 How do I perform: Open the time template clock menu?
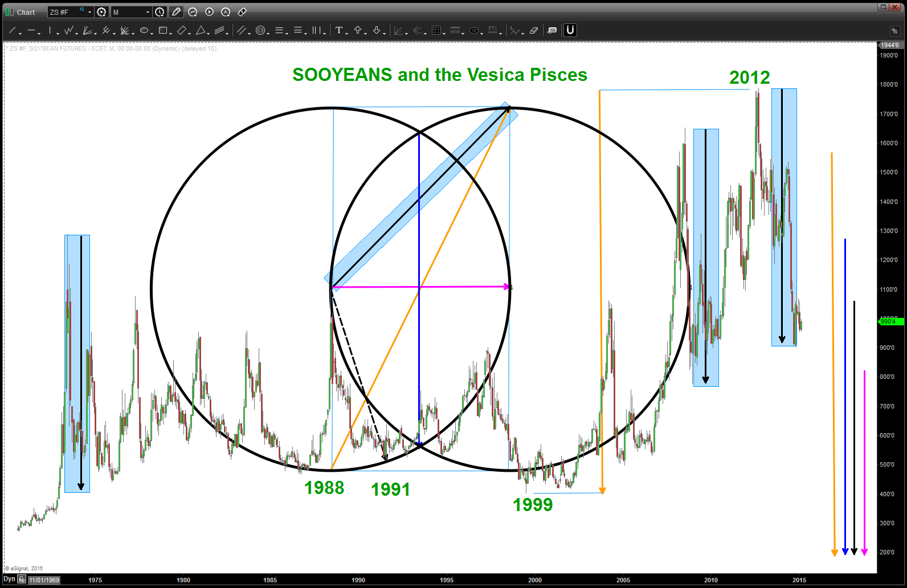pyautogui.click(x=160, y=12)
